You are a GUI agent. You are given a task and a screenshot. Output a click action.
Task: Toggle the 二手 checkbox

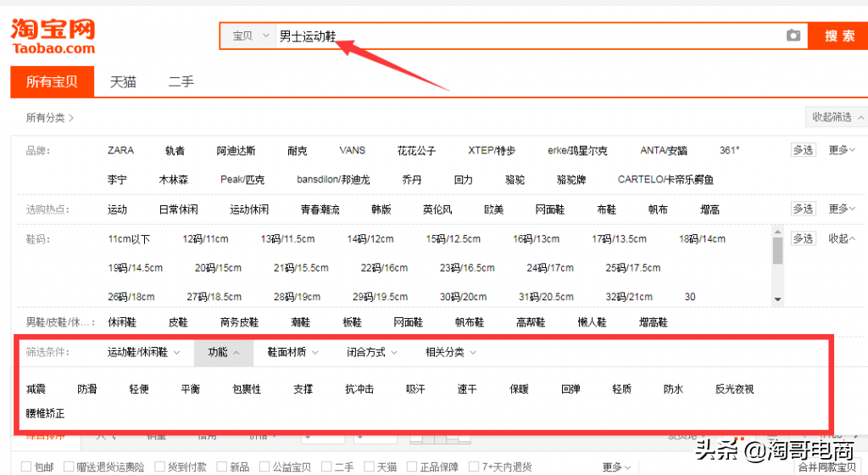326,467
